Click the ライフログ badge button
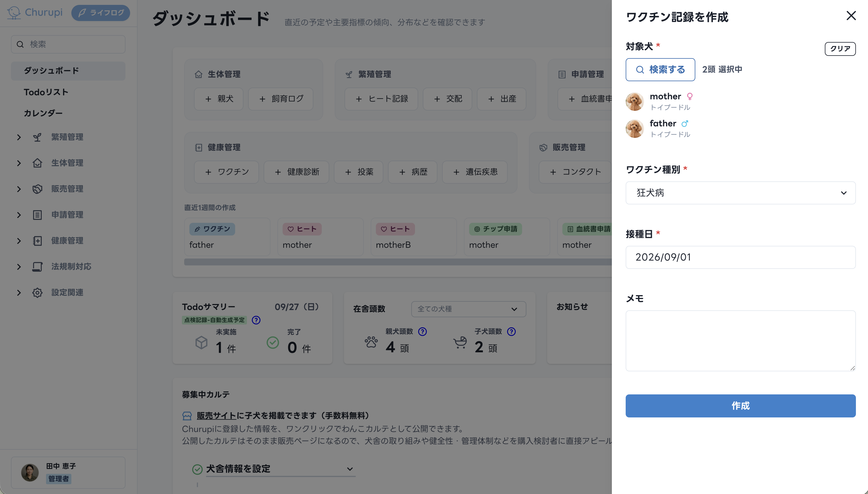This screenshot has height=494, width=868. point(100,13)
